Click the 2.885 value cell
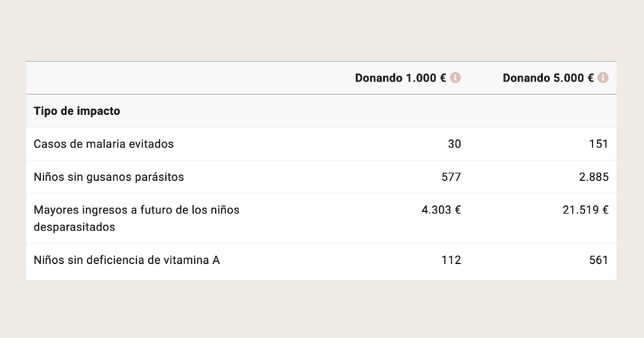 coord(593,177)
